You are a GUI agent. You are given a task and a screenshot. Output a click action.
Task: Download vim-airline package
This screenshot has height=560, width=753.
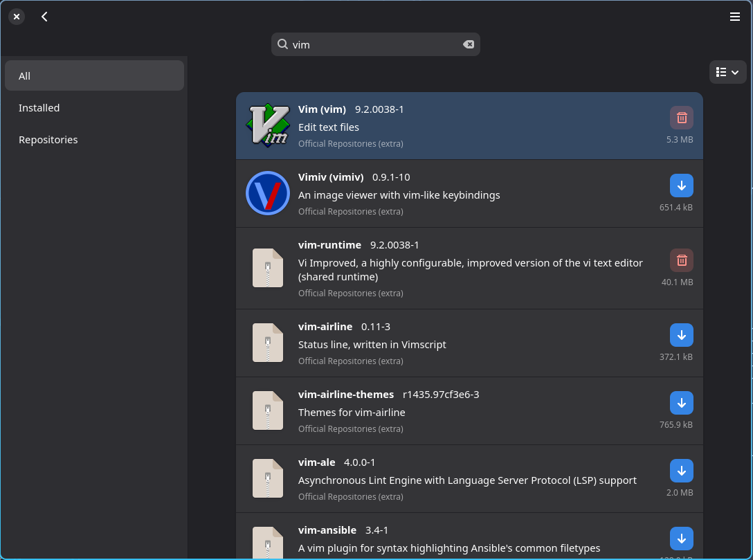[681, 335]
